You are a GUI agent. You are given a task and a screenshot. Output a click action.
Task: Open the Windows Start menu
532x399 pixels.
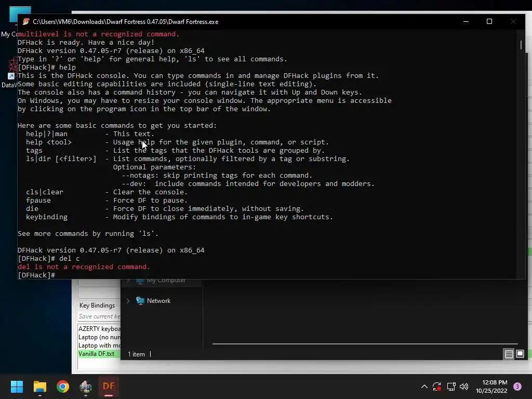(17, 387)
